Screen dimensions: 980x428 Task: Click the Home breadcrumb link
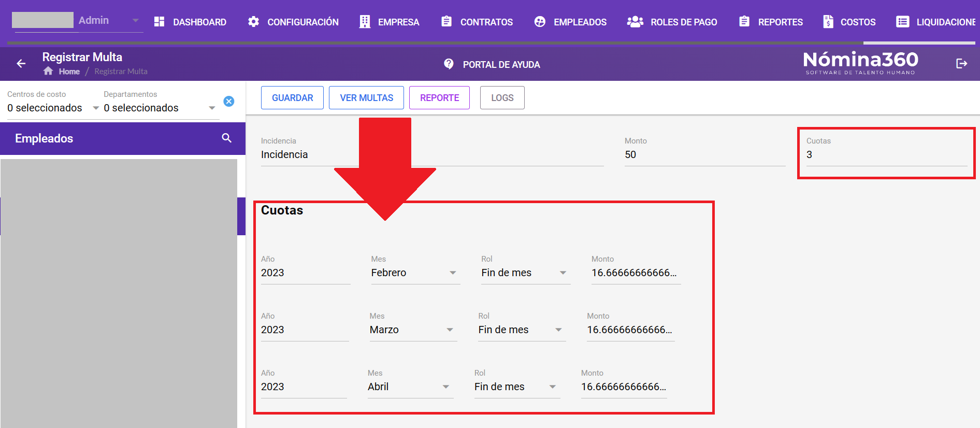[69, 72]
